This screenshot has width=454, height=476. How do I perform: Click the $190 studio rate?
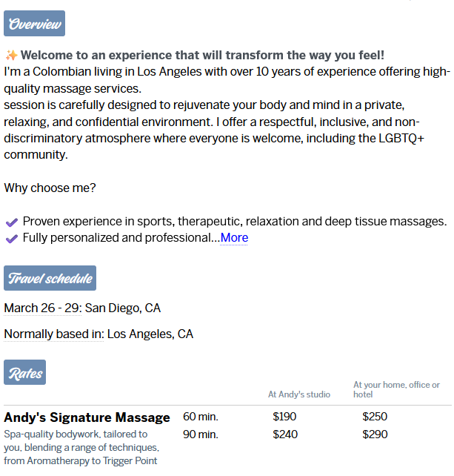(x=285, y=417)
